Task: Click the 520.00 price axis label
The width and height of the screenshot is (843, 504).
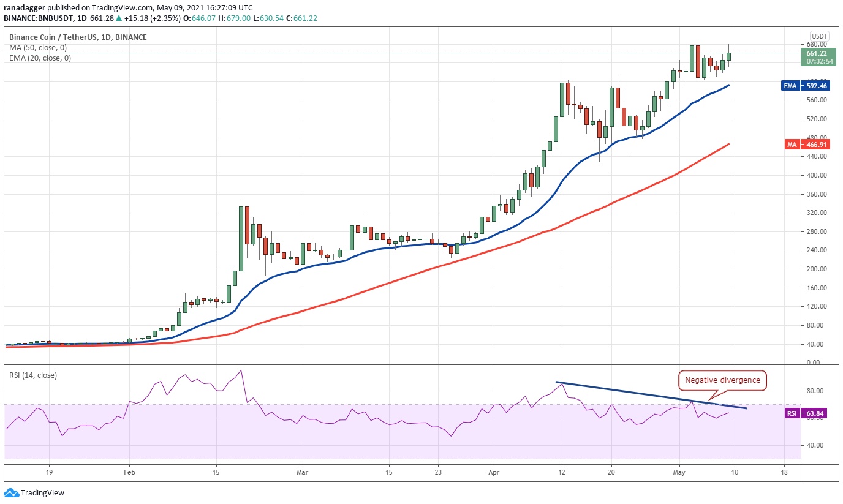Action: (817, 119)
